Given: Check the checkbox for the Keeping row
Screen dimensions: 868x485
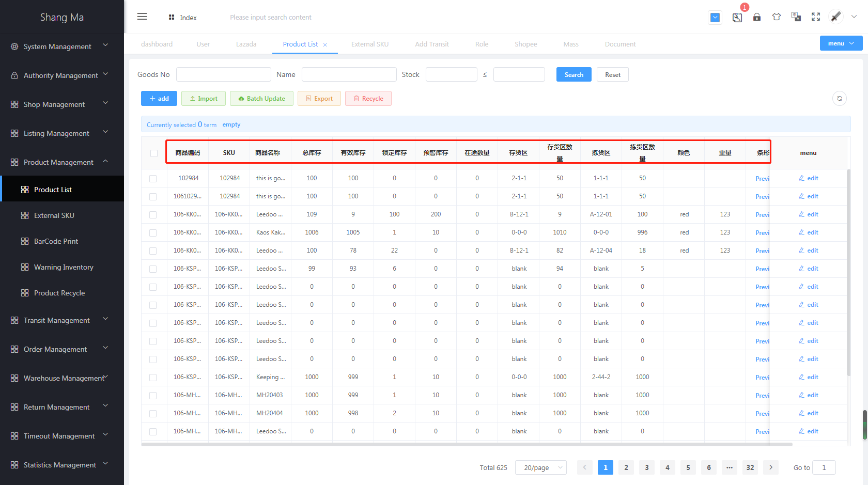Looking at the screenshot, I should coord(153,378).
